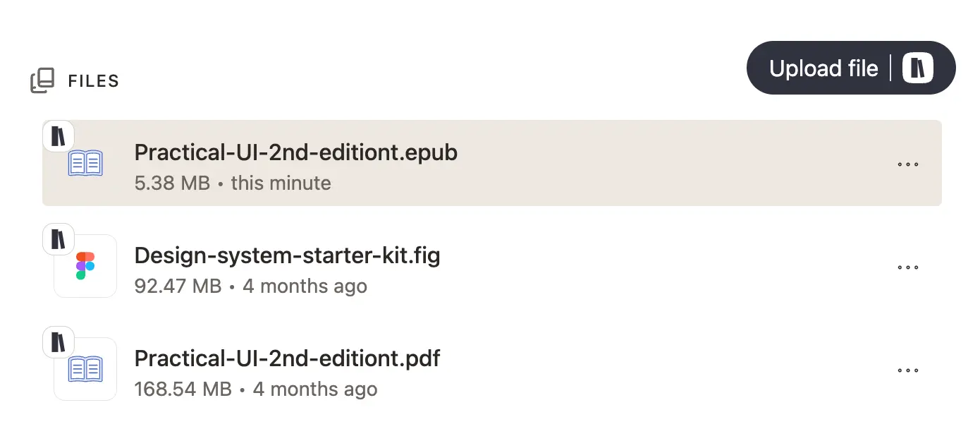
Task: Click the Figma icon on Design-system-starter-kit.fig
Action: (85, 266)
